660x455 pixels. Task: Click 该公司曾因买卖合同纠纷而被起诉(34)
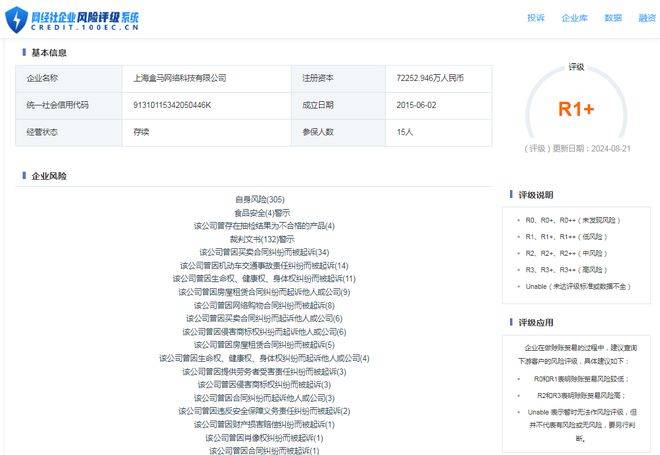[264, 252]
